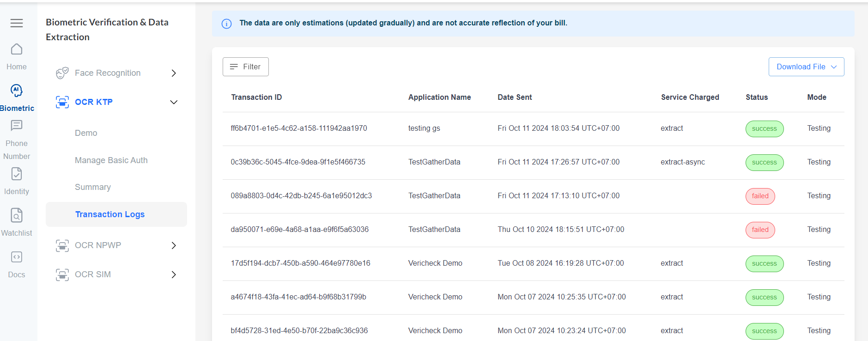Select Transaction Logs menu item
Viewport: 868px width, 341px height.
coord(116,214)
